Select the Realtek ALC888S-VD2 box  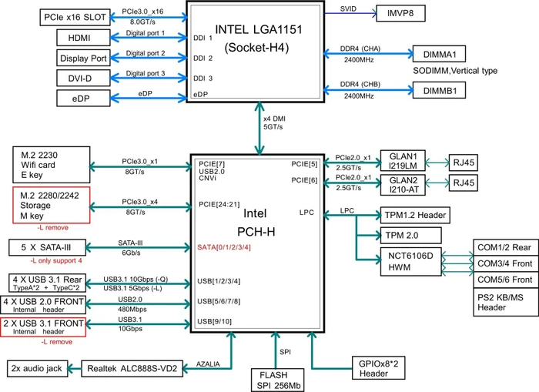point(132,369)
